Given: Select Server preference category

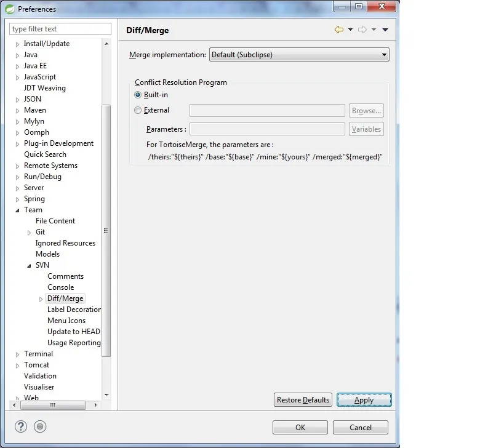Looking at the screenshot, I should (x=34, y=188).
